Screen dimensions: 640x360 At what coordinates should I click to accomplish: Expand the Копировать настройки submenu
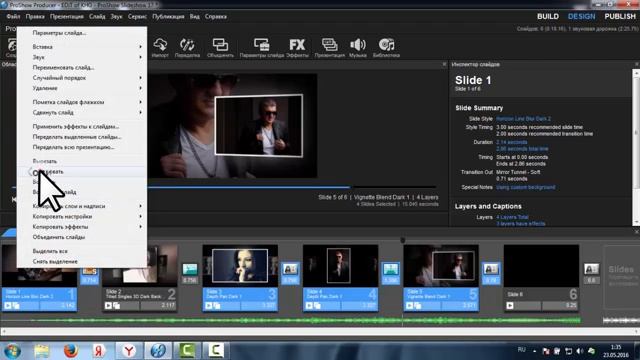click(x=82, y=216)
